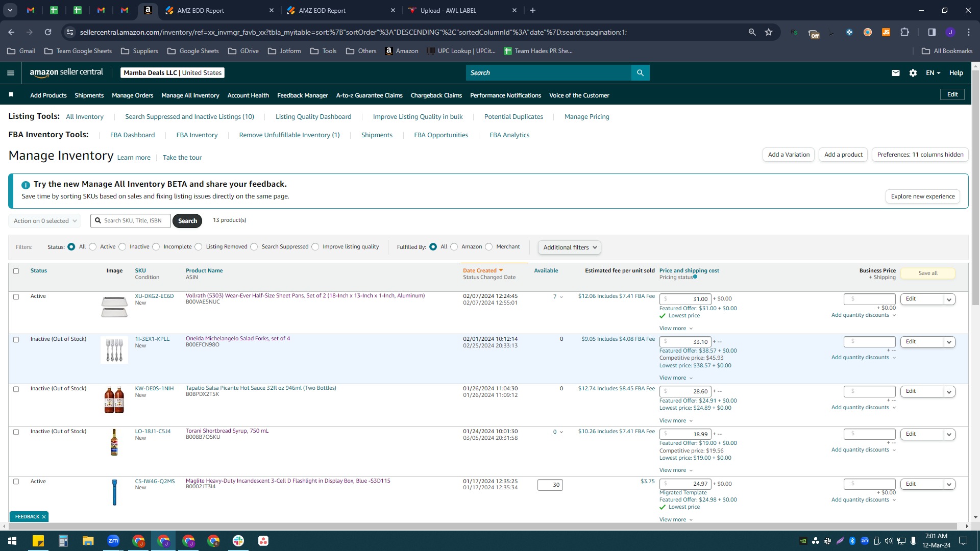Open the Slack icon in taskbar
This screenshot has height=551, width=980.
(x=238, y=541)
